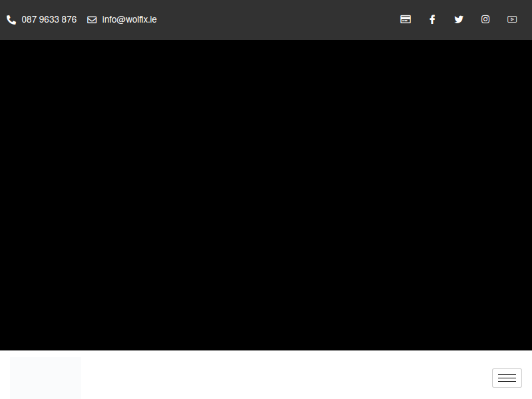Open the info@wolfix.ie email link
The height and width of the screenshot is (399, 532).
(x=129, y=20)
